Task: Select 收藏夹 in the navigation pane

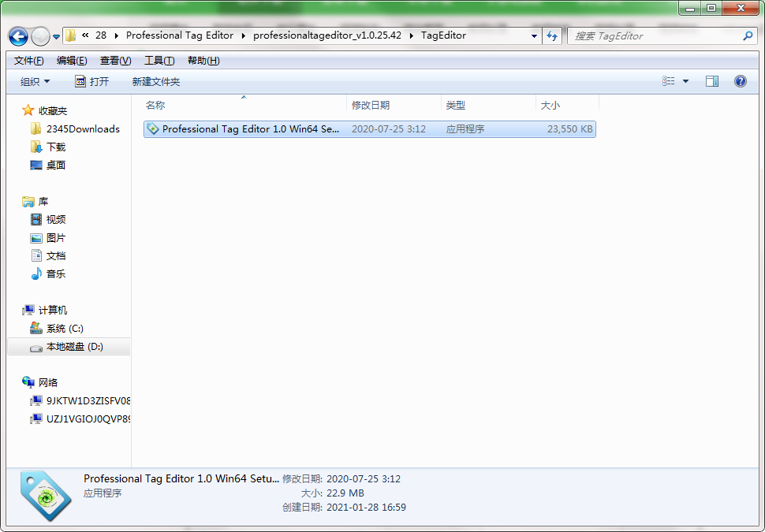Action: coord(53,111)
